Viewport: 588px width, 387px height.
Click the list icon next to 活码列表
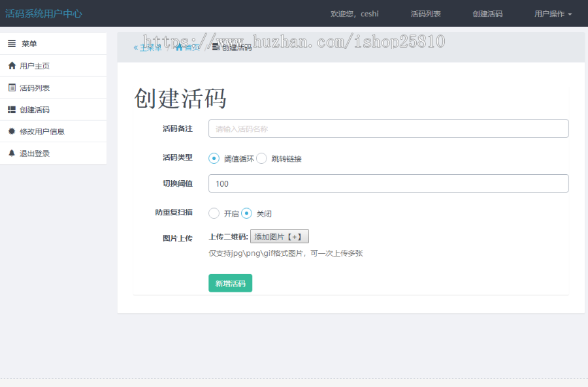[12, 87]
